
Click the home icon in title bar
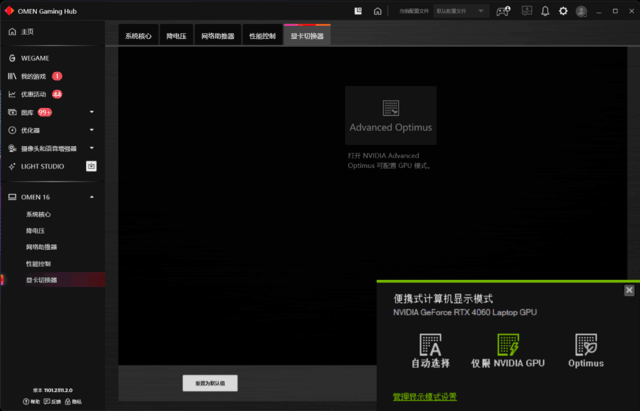tap(378, 11)
